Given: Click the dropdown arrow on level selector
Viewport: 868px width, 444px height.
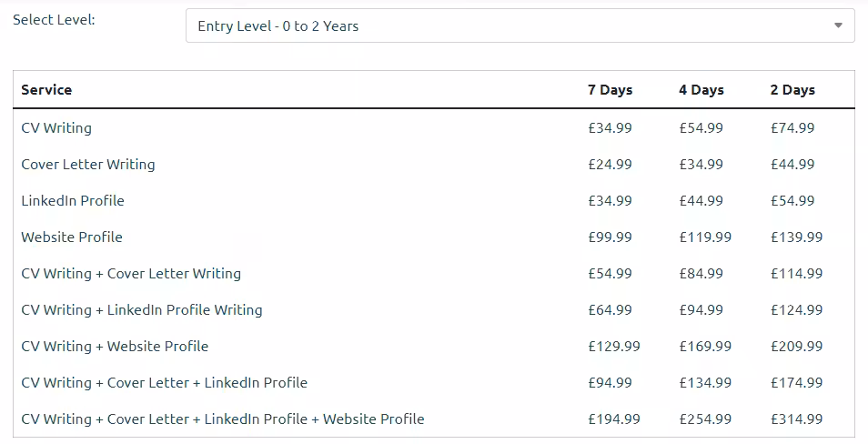Looking at the screenshot, I should click(x=838, y=25).
